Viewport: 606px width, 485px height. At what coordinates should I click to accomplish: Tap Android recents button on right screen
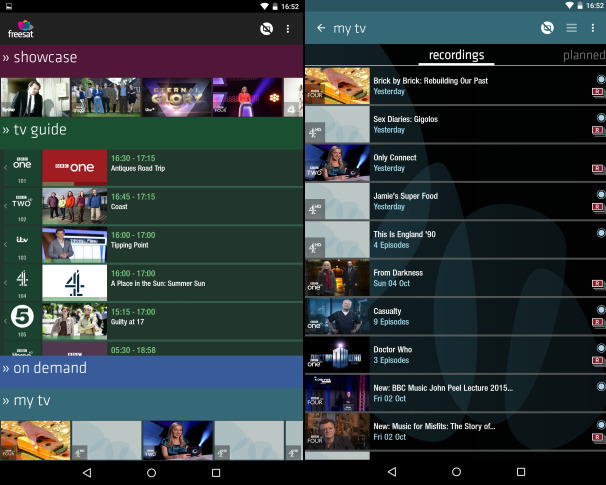click(521, 472)
